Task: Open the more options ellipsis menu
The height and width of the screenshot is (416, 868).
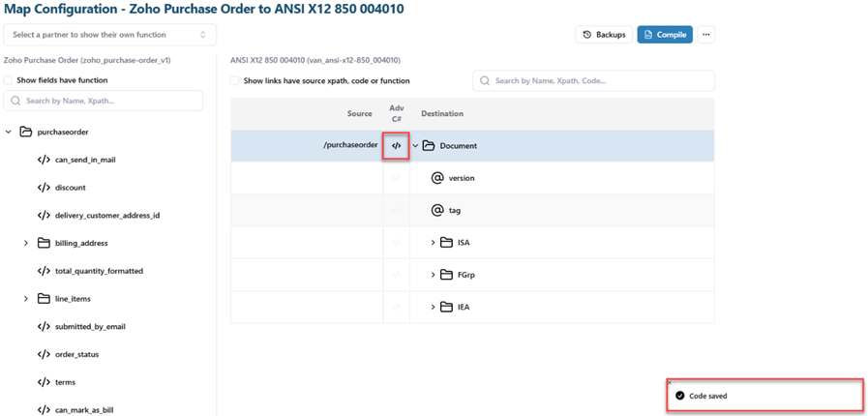Action: pos(705,34)
